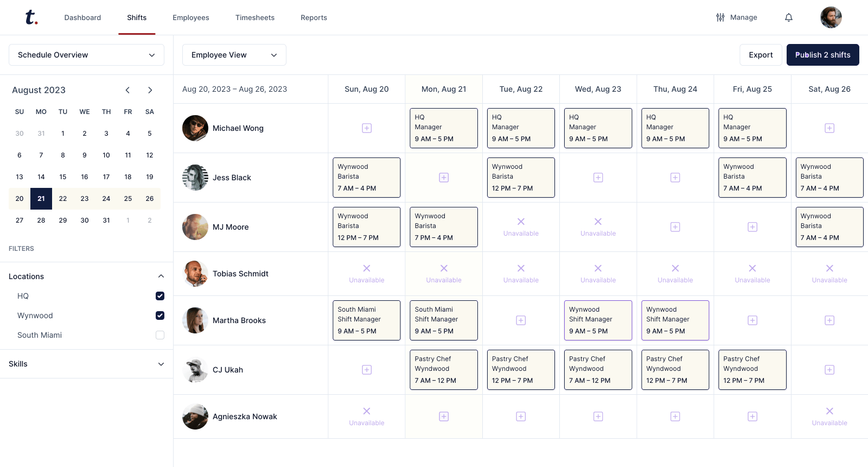Screen dimensions: 868x467
Task: Click the Publish 2 shifts button
Action: (822, 55)
